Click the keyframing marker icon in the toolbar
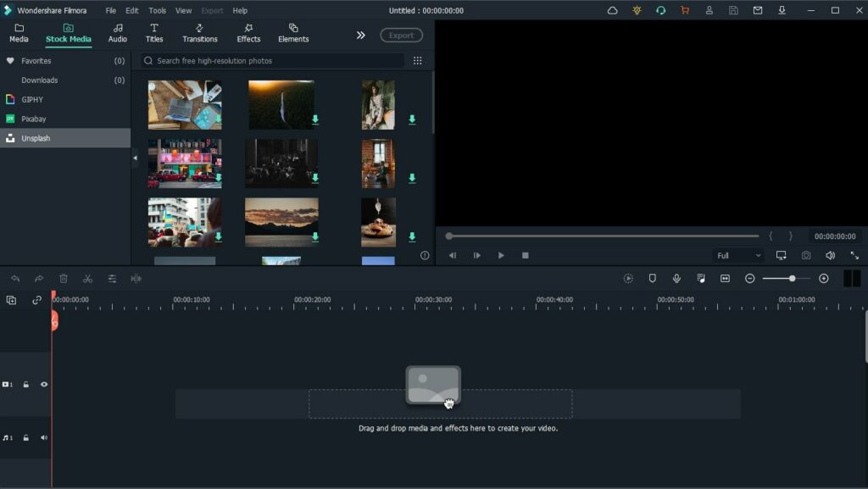This screenshot has height=489, width=868. click(x=628, y=278)
